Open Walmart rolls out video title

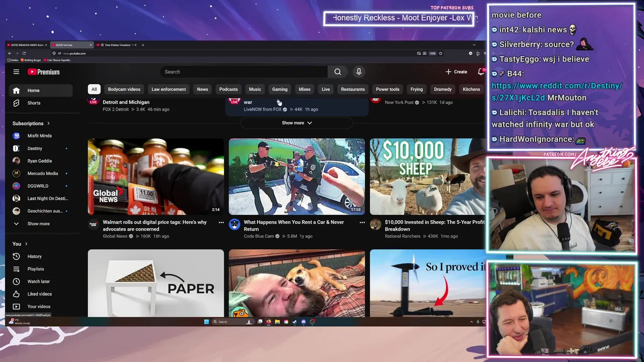(155, 225)
